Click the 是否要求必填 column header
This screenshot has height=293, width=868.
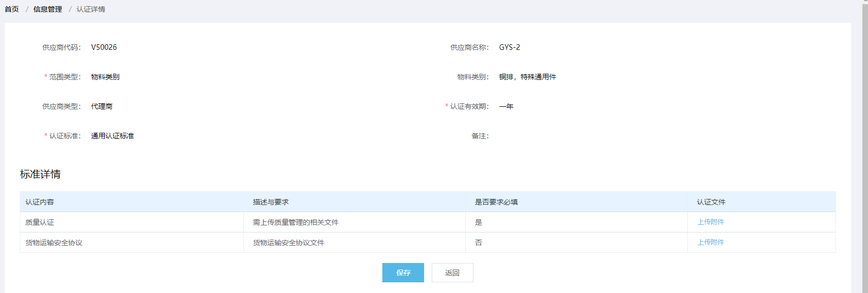coord(496,202)
